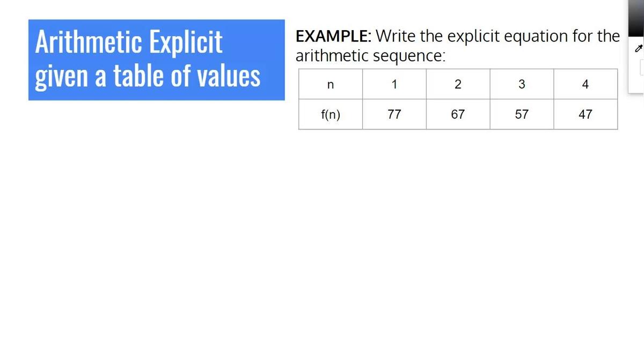The height and width of the screenshot is (362, 644).
Task: Click the bold "EXAMPLE:" label
Action: [333, 37]
